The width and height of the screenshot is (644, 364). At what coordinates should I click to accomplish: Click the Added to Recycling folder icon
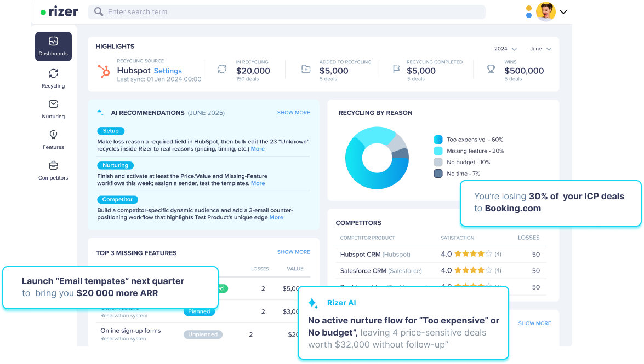coord(306,69)
